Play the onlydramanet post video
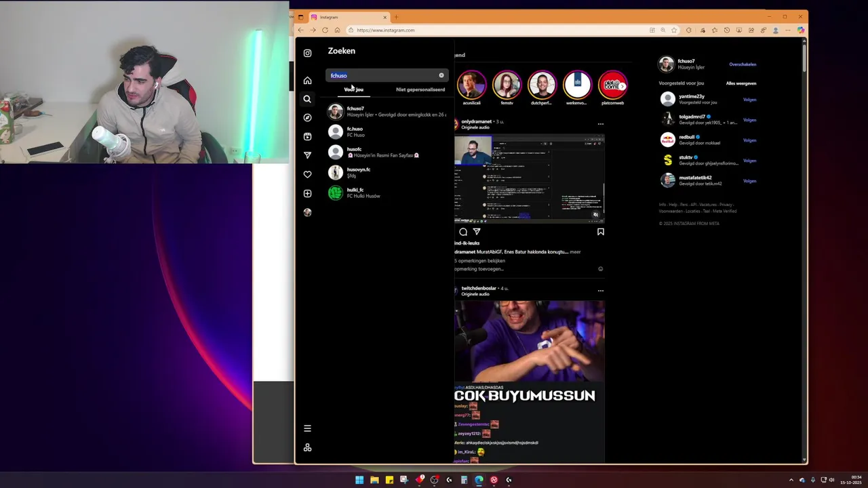The image size is (868, 488). click(x=529, y=179)
